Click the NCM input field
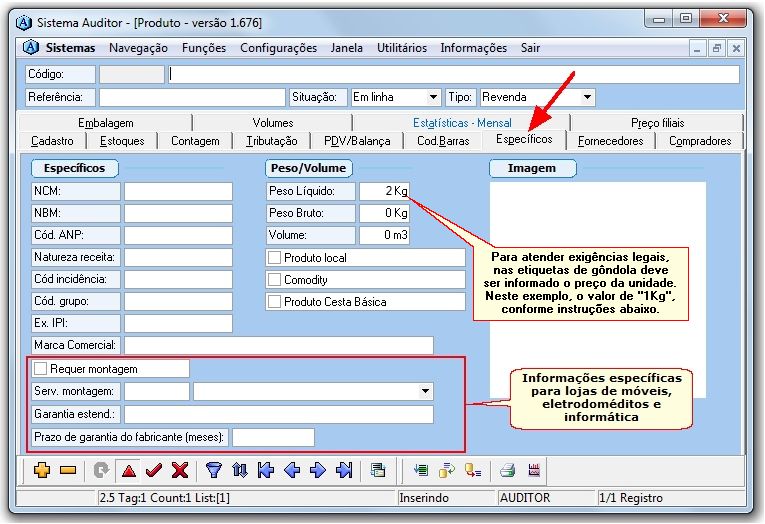The image size is (765, 524). point(178,192)
